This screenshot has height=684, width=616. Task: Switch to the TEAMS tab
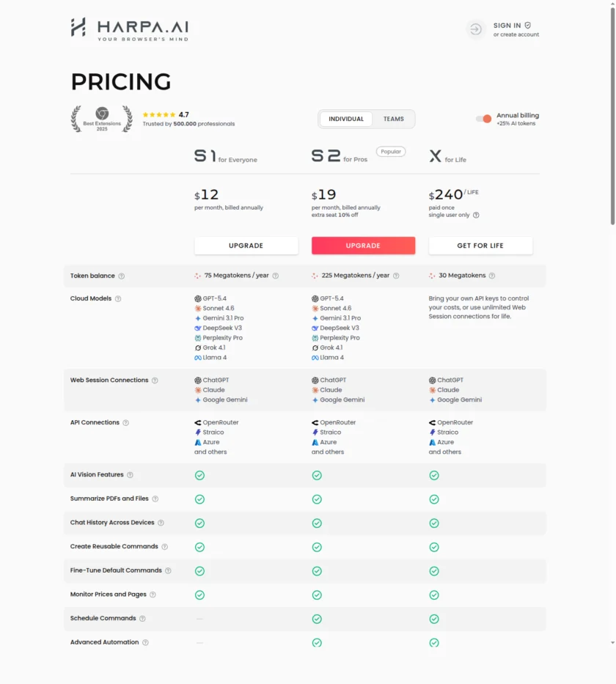tap(393, 119)
